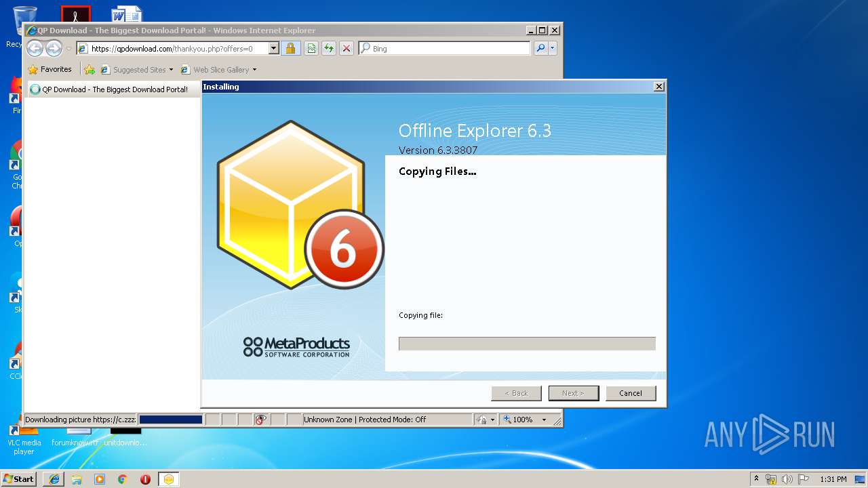Viewport: 868px width, 488px height.
Task: Click the greyed-out Back button
Action: [x=516, y=393]
